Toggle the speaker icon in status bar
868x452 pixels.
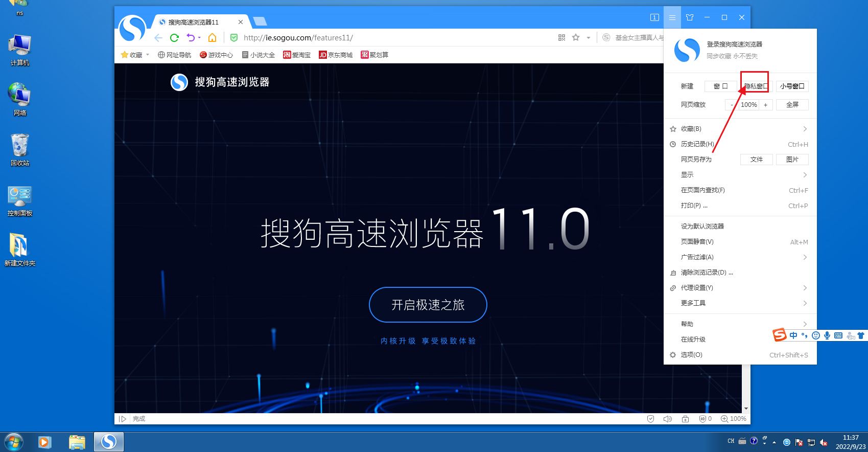[x=667, y=419]
